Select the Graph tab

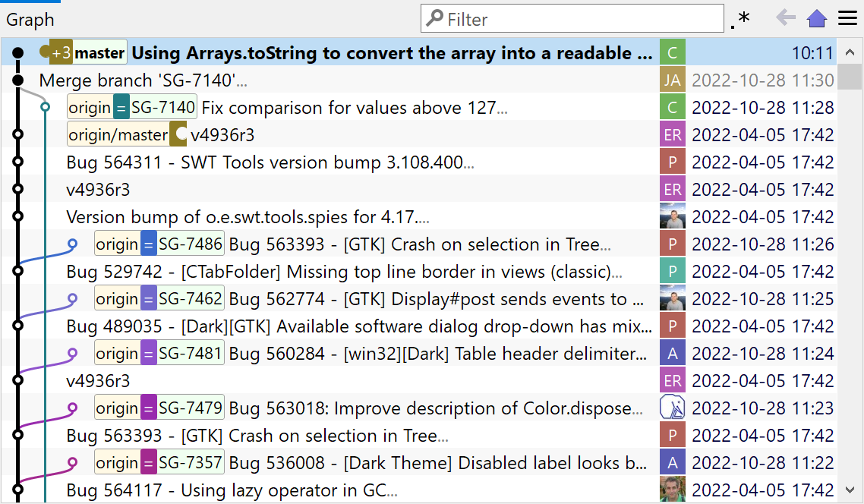(30, 19)
